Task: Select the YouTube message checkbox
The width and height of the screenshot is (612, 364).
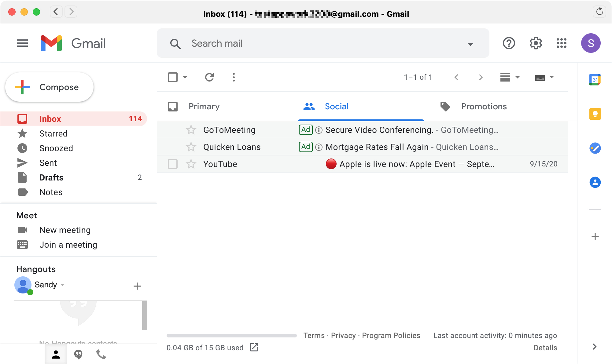Action: pyautogui.click(x=173, y=164)
